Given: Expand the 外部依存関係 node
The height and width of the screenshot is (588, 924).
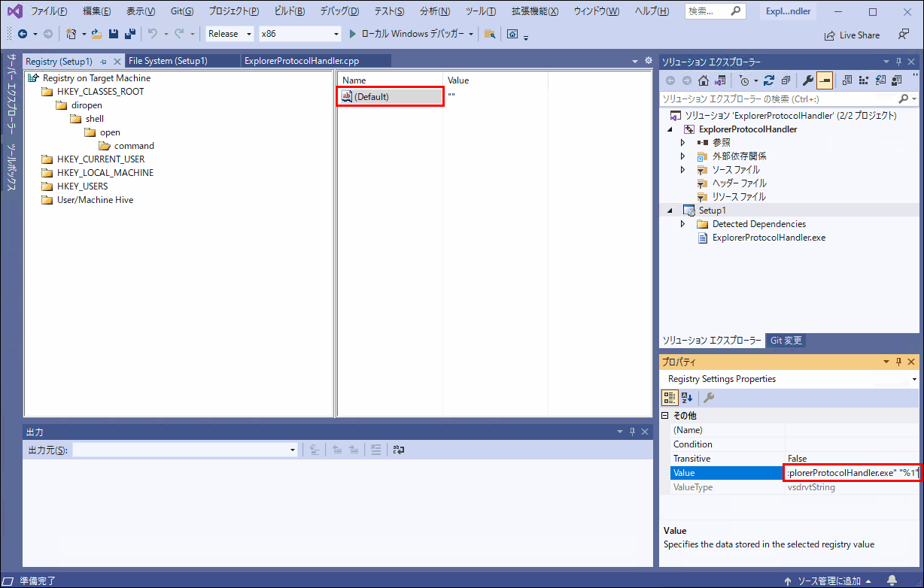Looking at the screenshot, I should coord(682,156).
